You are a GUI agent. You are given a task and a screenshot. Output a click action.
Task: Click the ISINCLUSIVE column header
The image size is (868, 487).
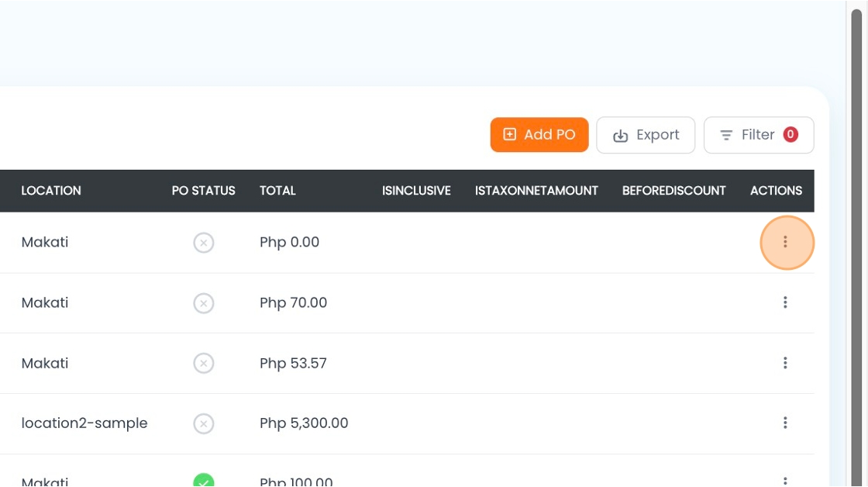(x=416, y=191)
